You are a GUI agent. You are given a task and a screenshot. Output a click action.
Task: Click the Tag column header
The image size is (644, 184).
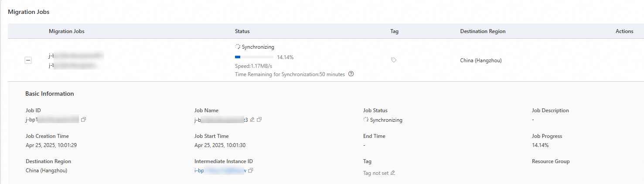pyautogui.click(x=394, y=31)
